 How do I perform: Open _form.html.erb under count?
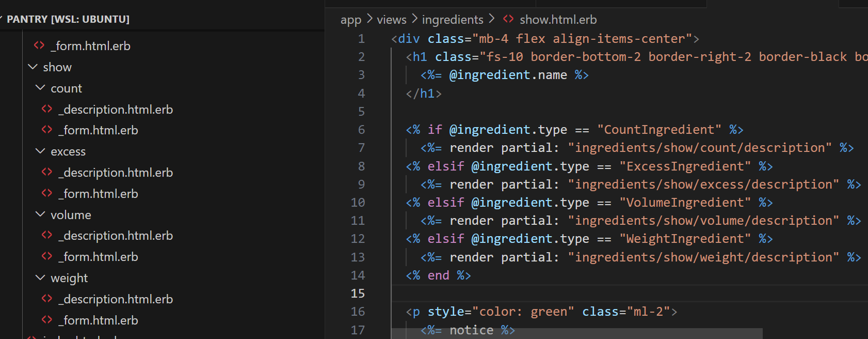(x=99, y=130)
